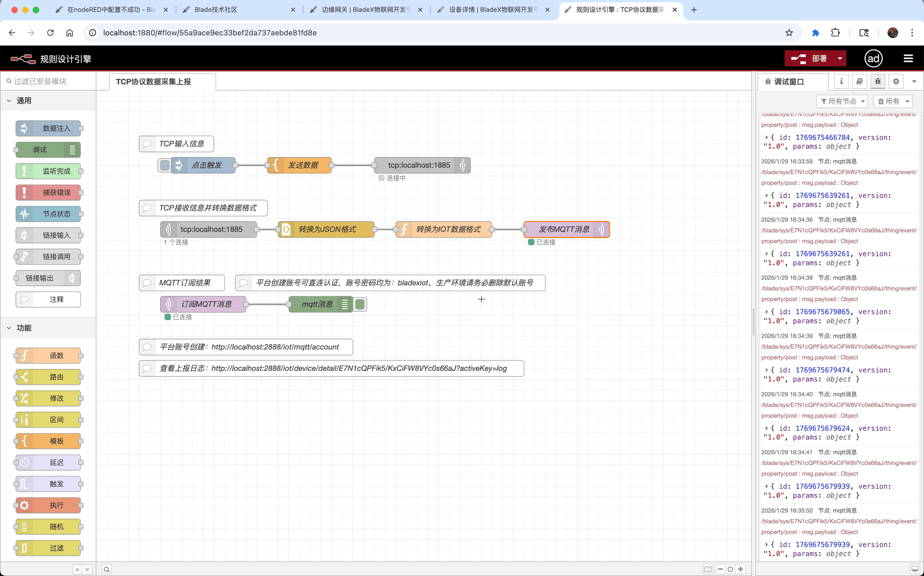Screen dimensions: 924x576
Task: Expand the first debug message object
Action: [x=766, y=138]
